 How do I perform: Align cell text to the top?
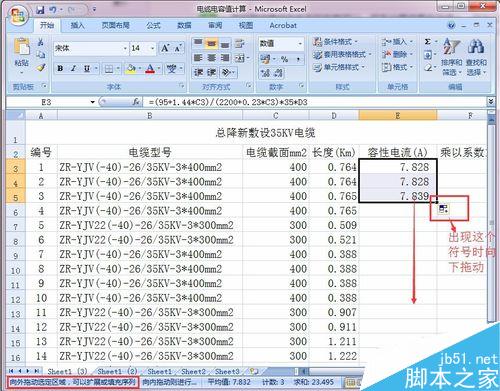(x=198, y=43)
